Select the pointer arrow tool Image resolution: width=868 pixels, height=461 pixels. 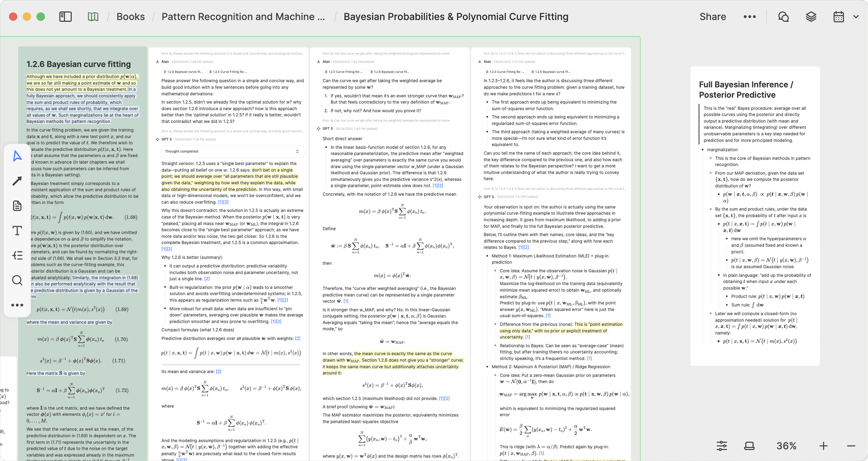pyautogui.click(x=17, y=156)
